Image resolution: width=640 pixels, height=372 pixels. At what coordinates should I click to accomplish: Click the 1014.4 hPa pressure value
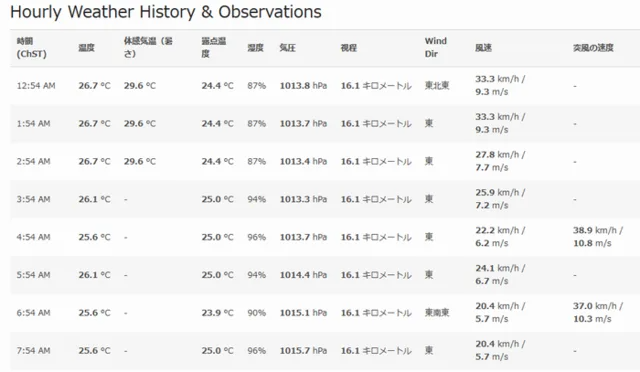click(303, 275)
